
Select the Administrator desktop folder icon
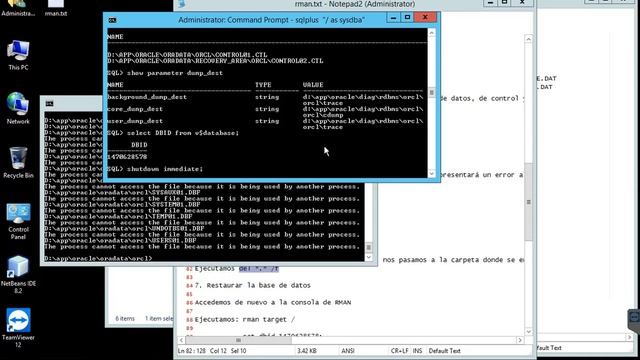coord(18,8)
